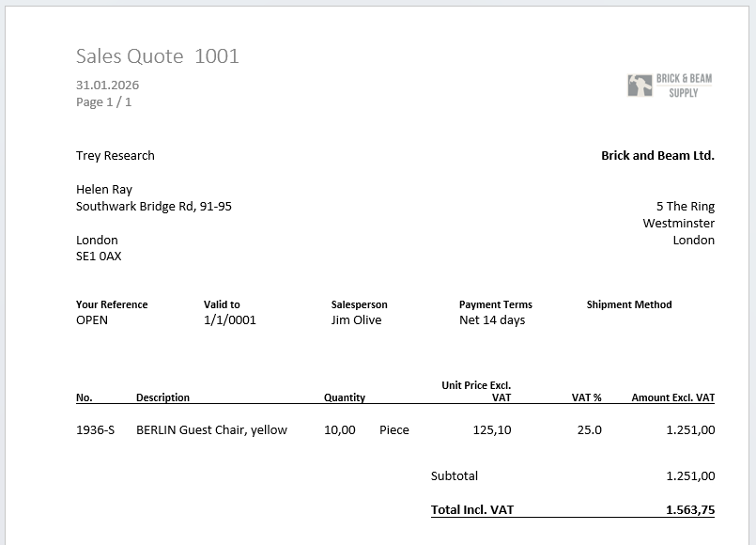This screenshot has height=545, width=756.
Task: Click the 'Salesperson' label
Action: coord(359,304)
